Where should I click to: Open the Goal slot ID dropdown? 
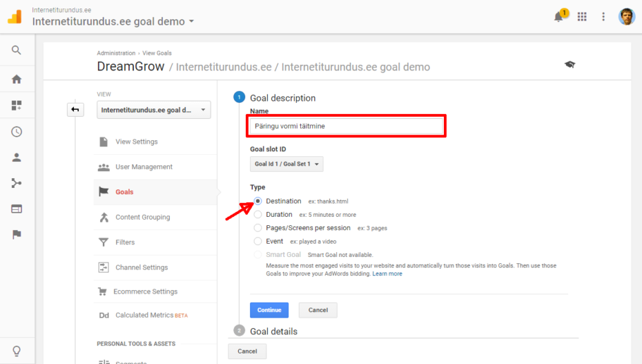point(287,164)
